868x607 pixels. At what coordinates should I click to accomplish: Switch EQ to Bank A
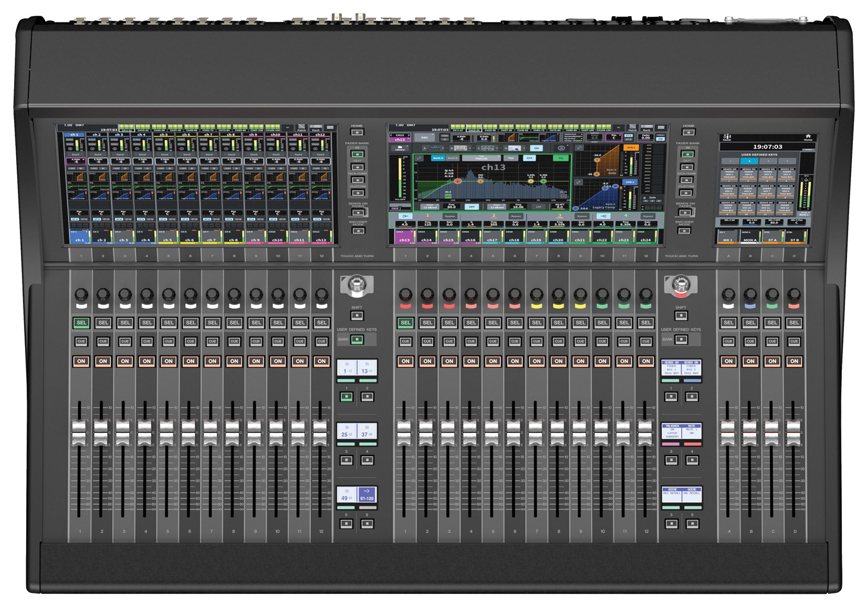tap(437, 158)
